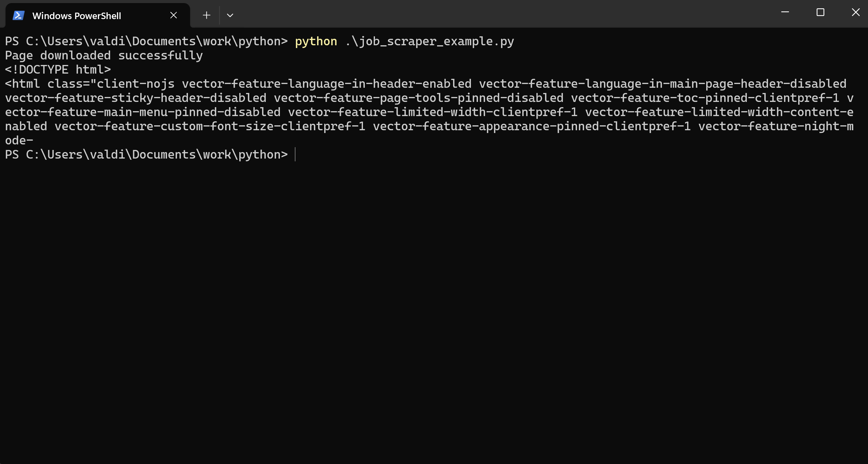The width and height of the screenshot is (868, 464).
Task: Close the terminal window
Action: pos(855,12)
